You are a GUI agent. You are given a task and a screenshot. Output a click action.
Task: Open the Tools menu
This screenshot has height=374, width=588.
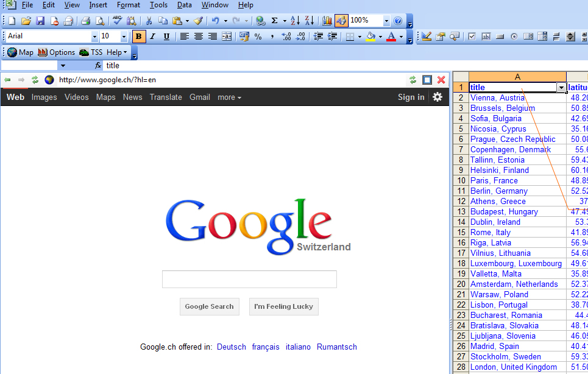pyautogui.click(x=158, y=5)
